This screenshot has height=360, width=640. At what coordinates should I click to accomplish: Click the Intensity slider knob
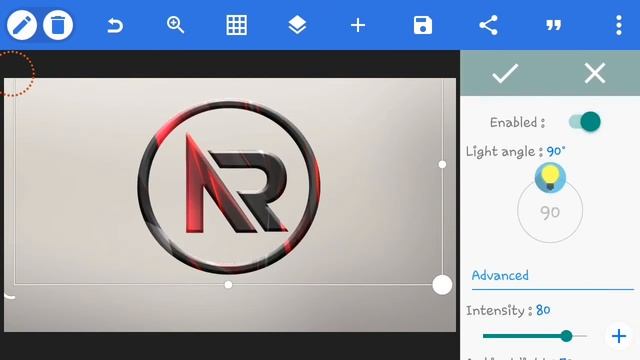tap(566, 336)
